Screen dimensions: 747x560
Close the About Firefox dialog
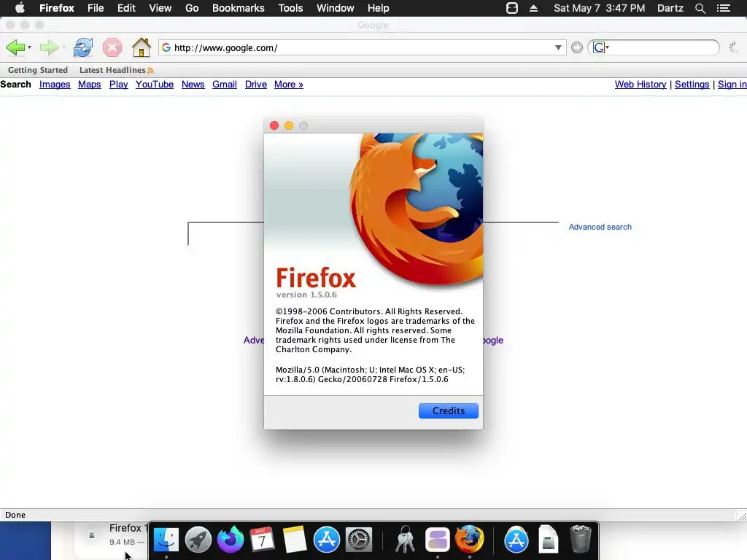coord(274,125)
